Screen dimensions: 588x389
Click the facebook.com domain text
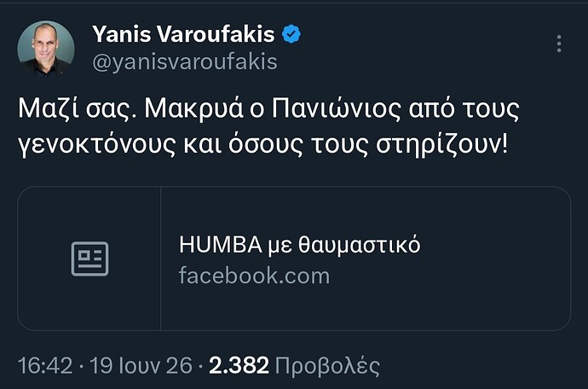click(x=254, y=276)
